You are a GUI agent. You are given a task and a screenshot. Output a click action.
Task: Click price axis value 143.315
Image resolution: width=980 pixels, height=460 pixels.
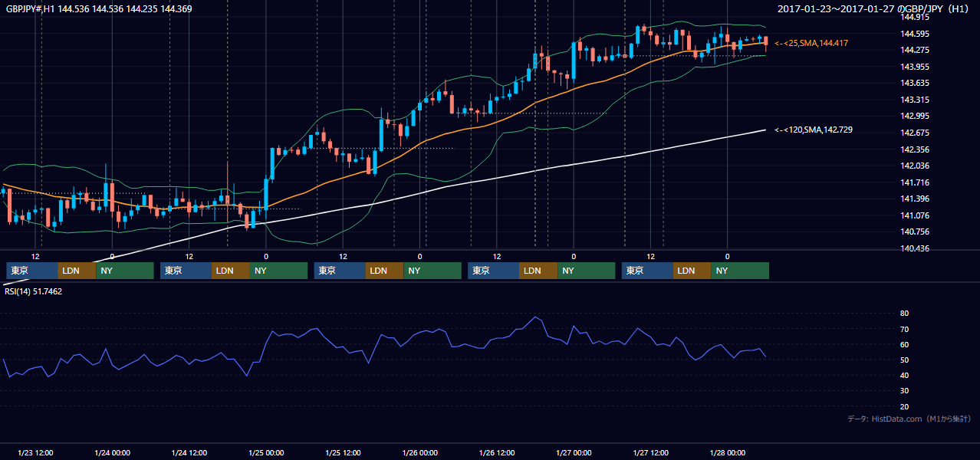click(916, 100)
